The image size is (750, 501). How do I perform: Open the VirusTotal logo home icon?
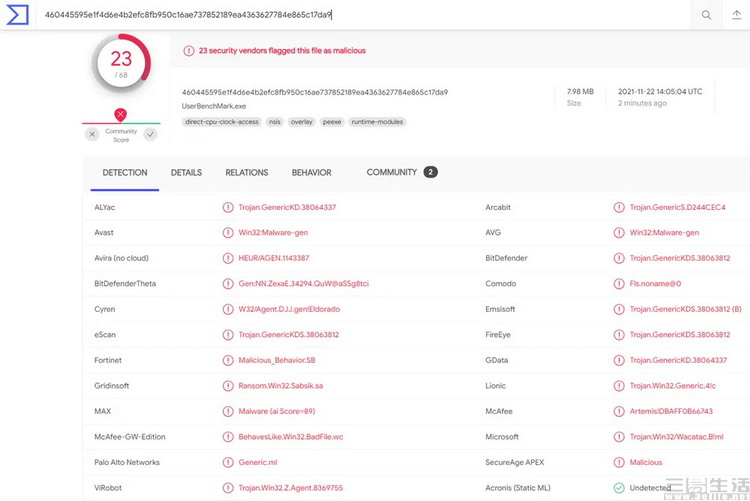[17, 15]
